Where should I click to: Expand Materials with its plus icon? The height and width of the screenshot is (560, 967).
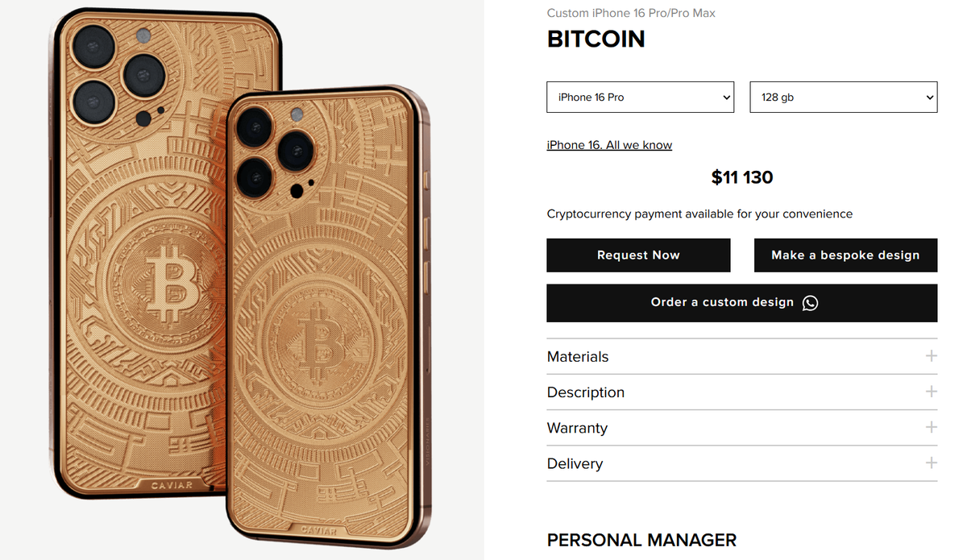point(931,356)
